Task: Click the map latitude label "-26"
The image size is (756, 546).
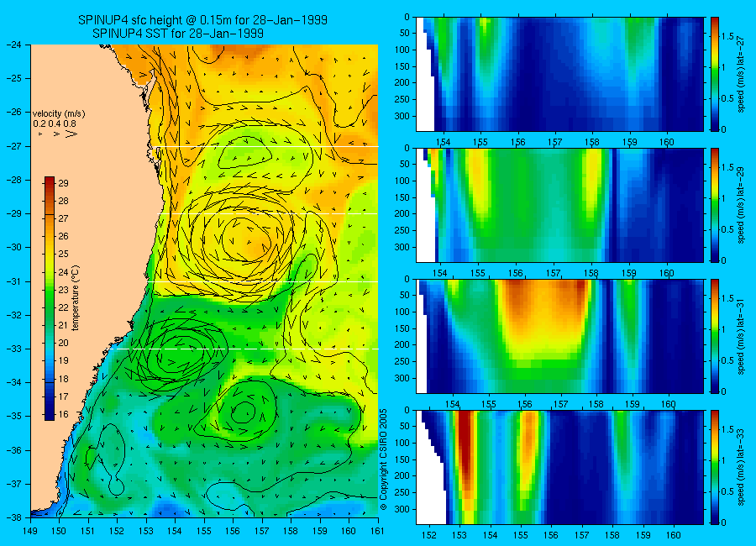Action: click(x=14, y=112)
